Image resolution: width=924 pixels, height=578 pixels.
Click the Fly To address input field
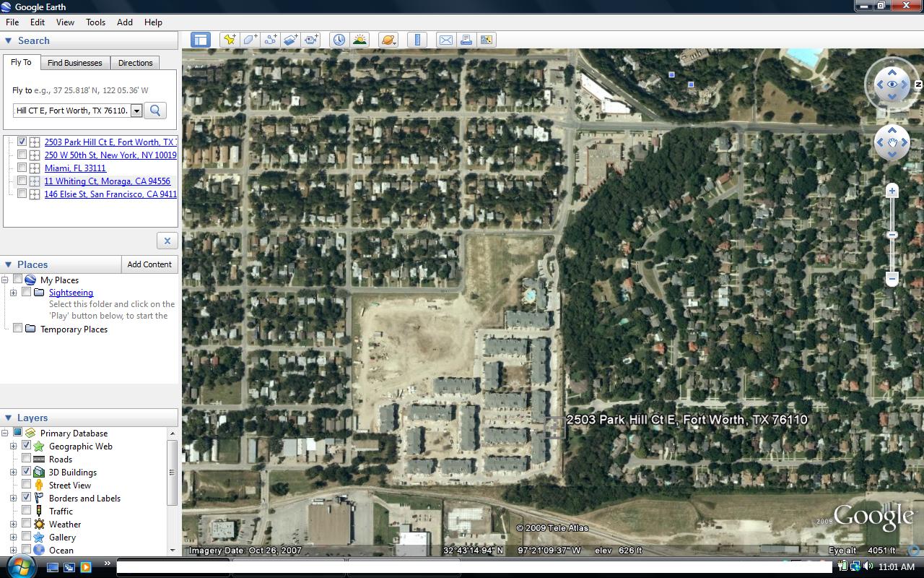[x=72, y=111]
